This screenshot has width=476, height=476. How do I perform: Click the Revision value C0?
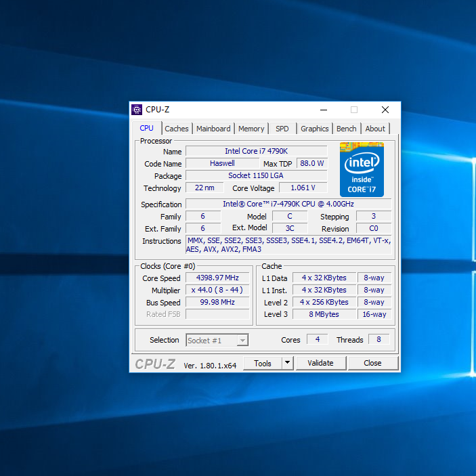pyautogui.click(x=373, y=228)
